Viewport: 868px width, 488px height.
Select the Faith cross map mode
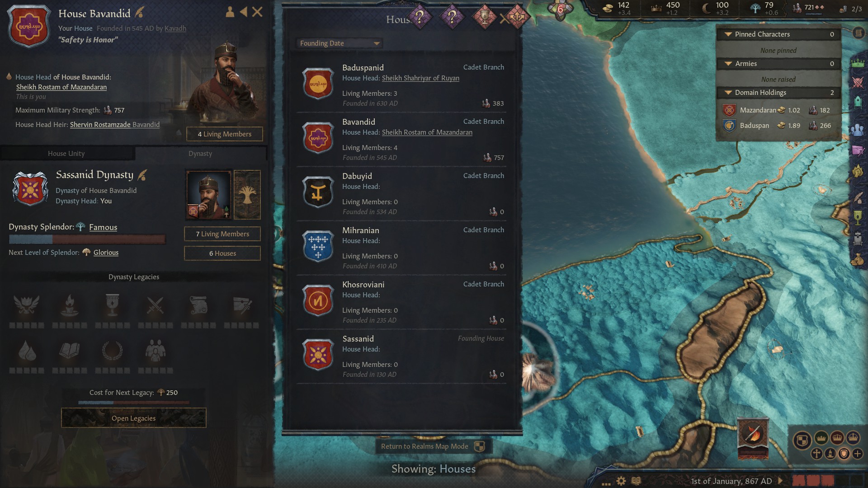click(816, 454)
